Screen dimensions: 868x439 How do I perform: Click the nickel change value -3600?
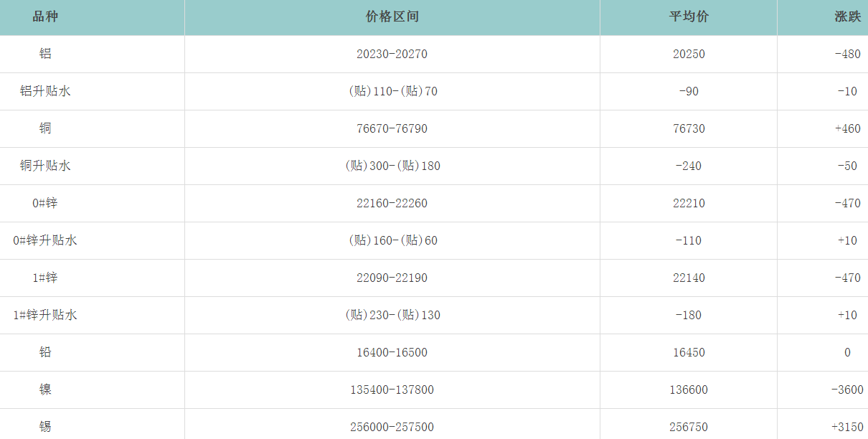click(x=847, y=390)
